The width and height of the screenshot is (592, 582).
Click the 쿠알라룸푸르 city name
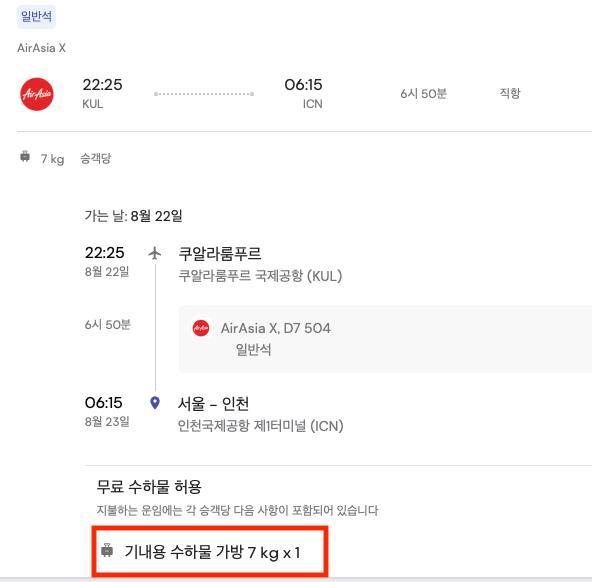tap(219, 254)
